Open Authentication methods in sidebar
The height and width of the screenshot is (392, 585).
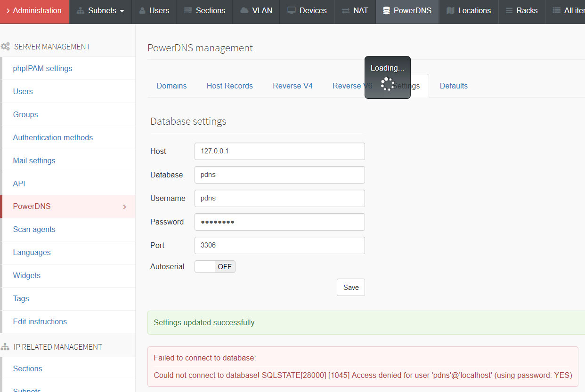[x=53, y=137]
